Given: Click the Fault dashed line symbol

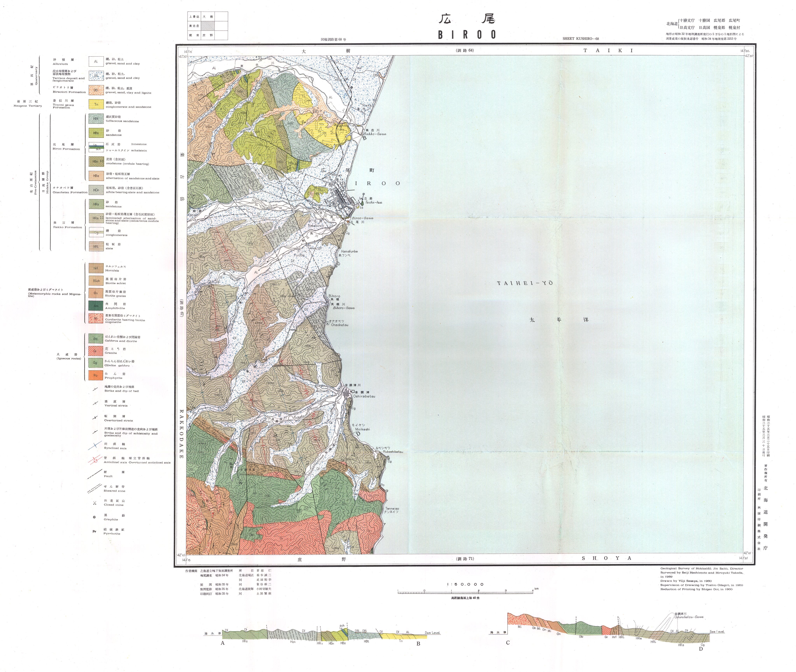Looking at the screenshot, I should pos(94,474).
